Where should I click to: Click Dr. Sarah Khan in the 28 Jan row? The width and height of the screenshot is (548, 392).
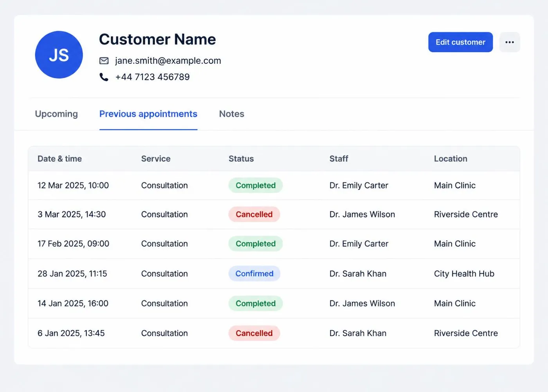[x=358, y=274]
